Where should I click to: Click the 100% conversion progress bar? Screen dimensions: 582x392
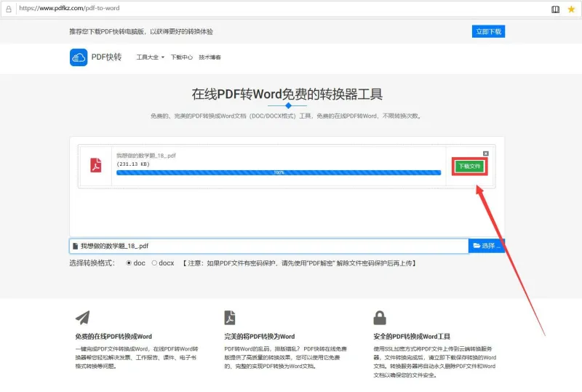279,172
